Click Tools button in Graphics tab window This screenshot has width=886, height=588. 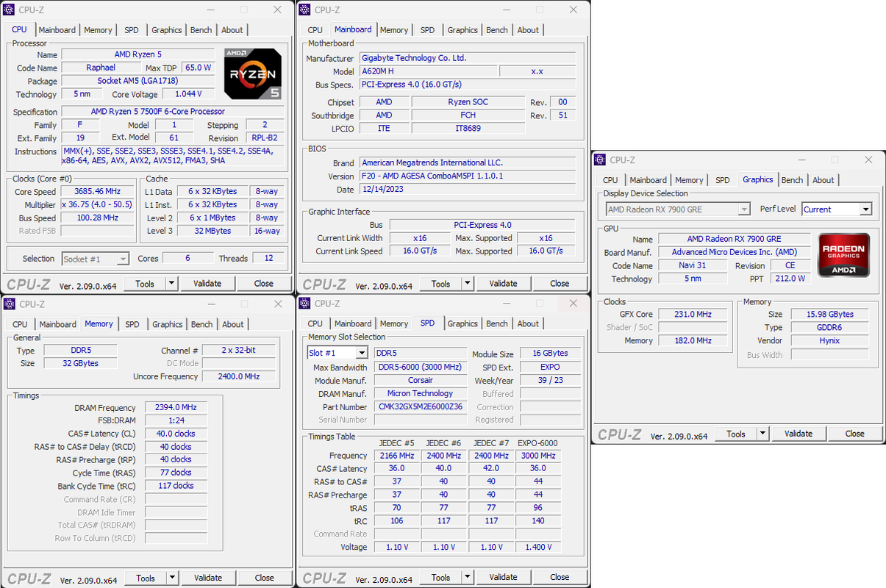[736, 434]
